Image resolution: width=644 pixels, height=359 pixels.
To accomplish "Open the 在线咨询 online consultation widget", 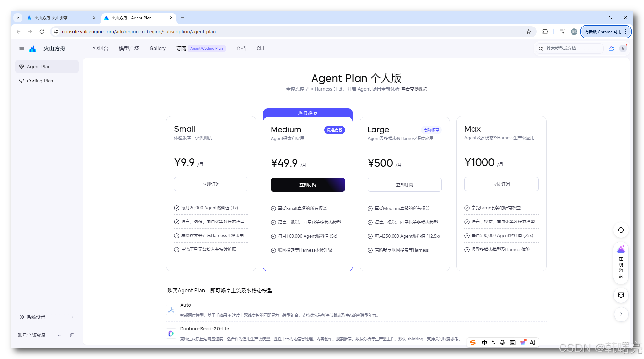I will click(x=621, y=263).
